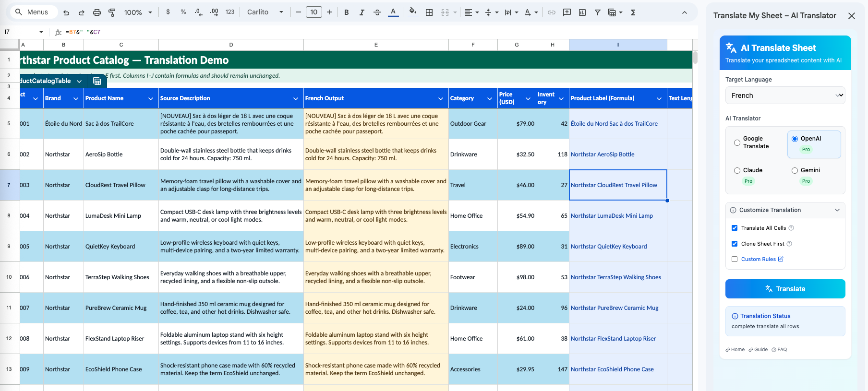Image resolution: width=868 pixels, height=391 pixels.
Task: Select the OpenAI translator radio button
Action: coord(795,139)
